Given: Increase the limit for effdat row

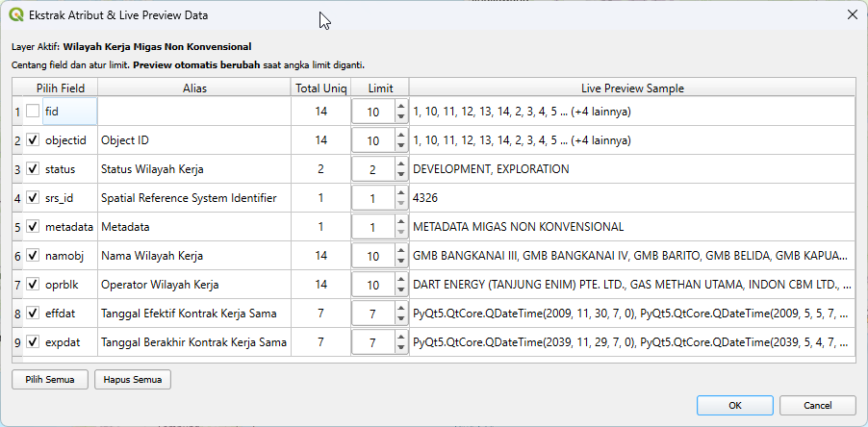Looking at the screenshot, I should pyautogui.click(x=400, y=309).
